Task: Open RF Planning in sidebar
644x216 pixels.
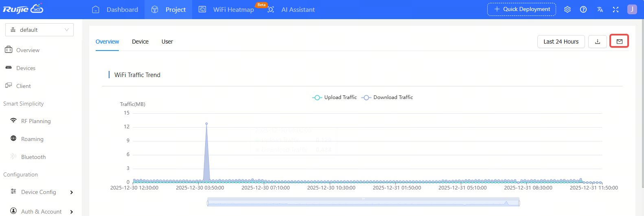Action: pyautogui.click(x=36, y=121)
